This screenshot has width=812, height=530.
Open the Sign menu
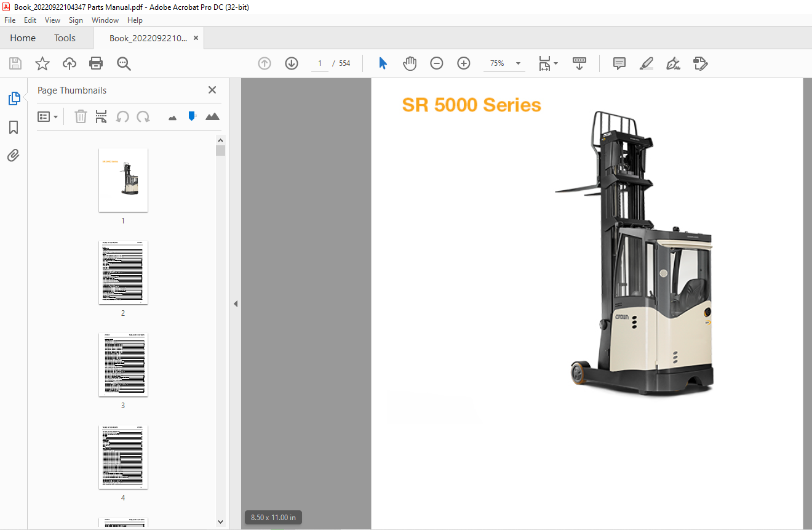76,20
